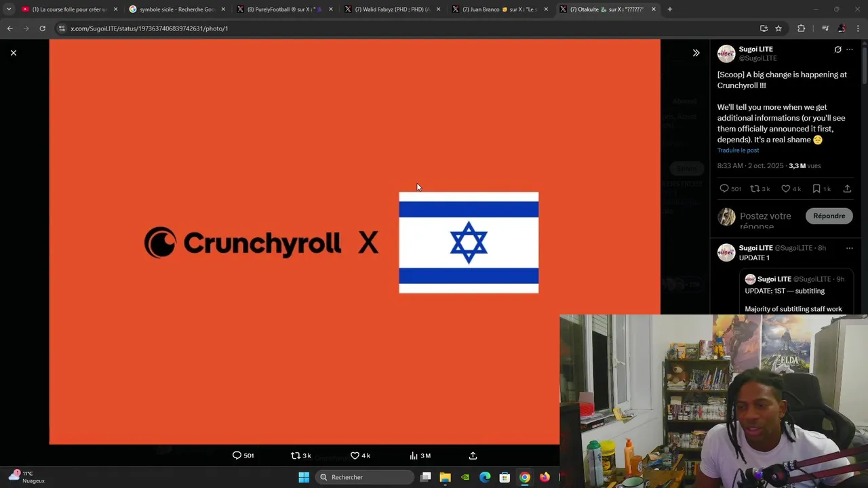Open File Explorer from taskbar
868x488 pixels.
click(445, 477)
